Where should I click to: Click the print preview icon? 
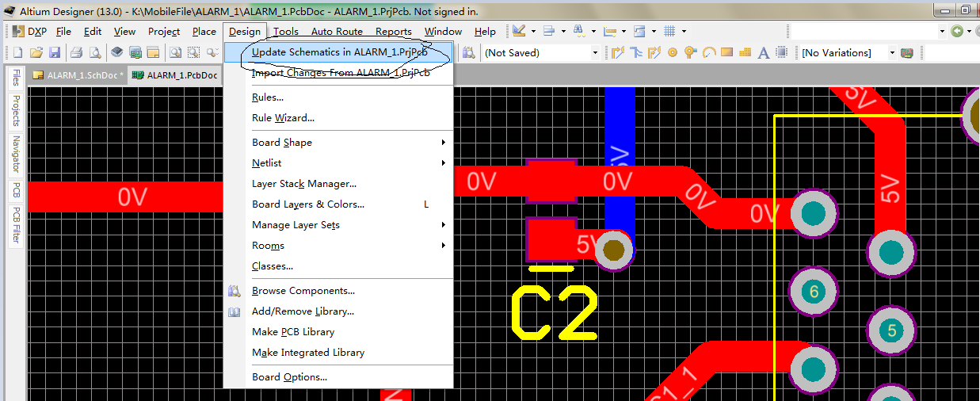click(94, 52)
